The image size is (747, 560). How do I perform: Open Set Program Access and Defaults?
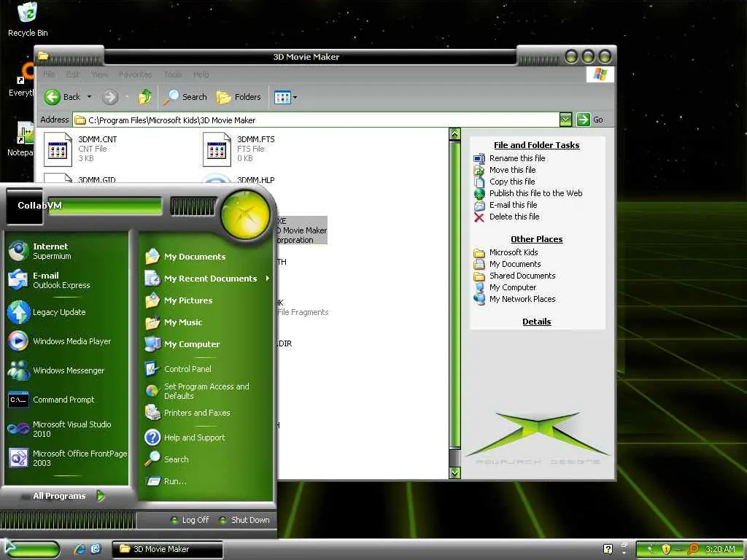[x=206, y=391]
